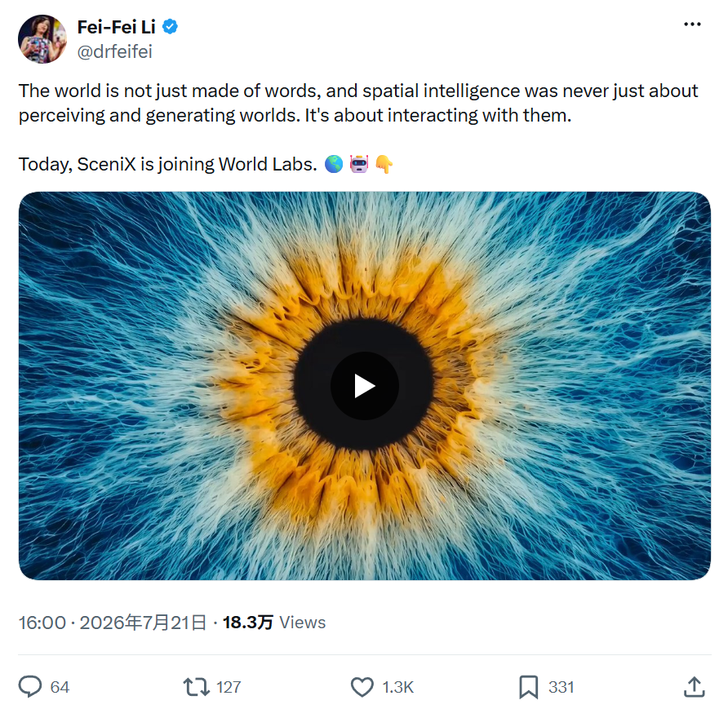Click the globe emoji in the tweet
728x718 pixels.
coord(333,164)
